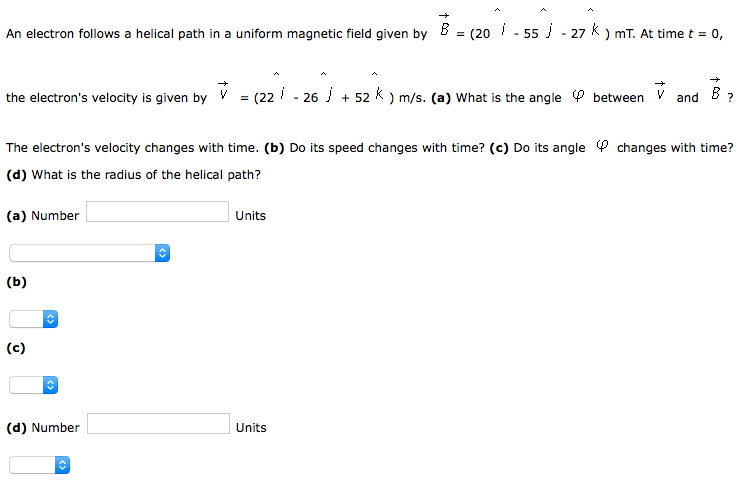Click the part (a) Number input field
This screenshot has height=482, width=738.
pyautogui.click(x=158, y=212)
